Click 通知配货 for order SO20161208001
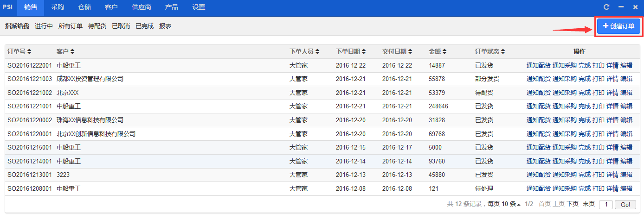 coord(539,189)
